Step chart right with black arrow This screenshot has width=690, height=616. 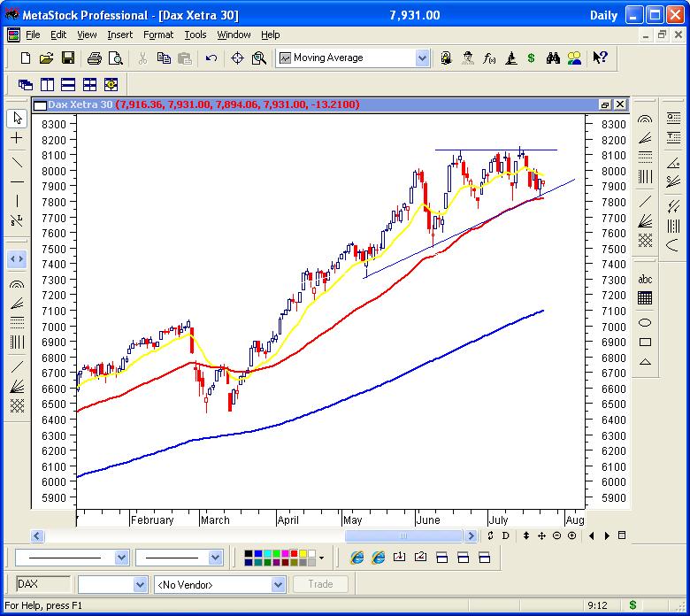(x=607, y=535)
